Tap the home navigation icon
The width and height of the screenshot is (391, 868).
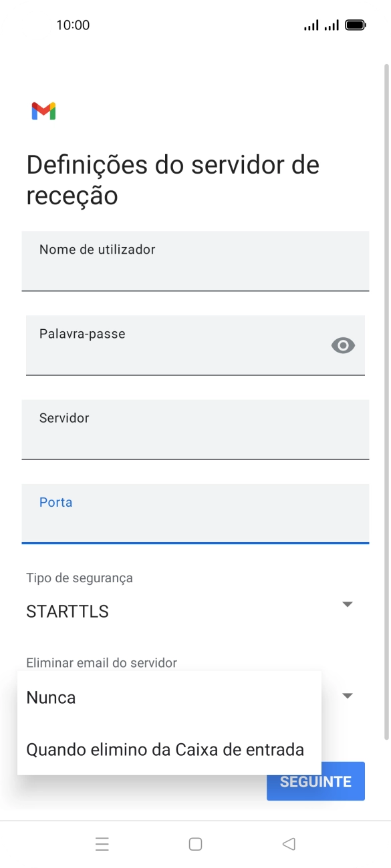pos(195,843)
